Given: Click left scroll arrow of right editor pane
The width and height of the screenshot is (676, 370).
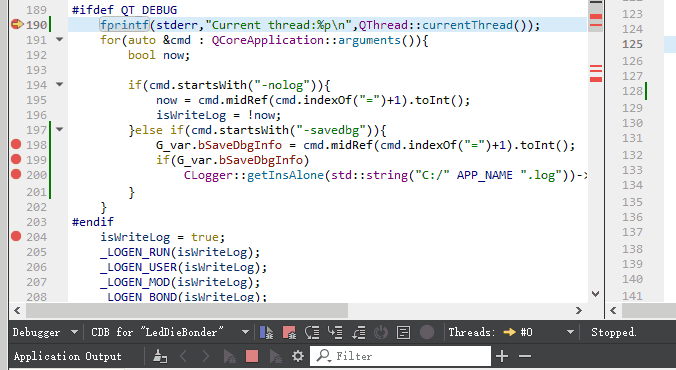Looking at the screenshot, I should [613, 310].
